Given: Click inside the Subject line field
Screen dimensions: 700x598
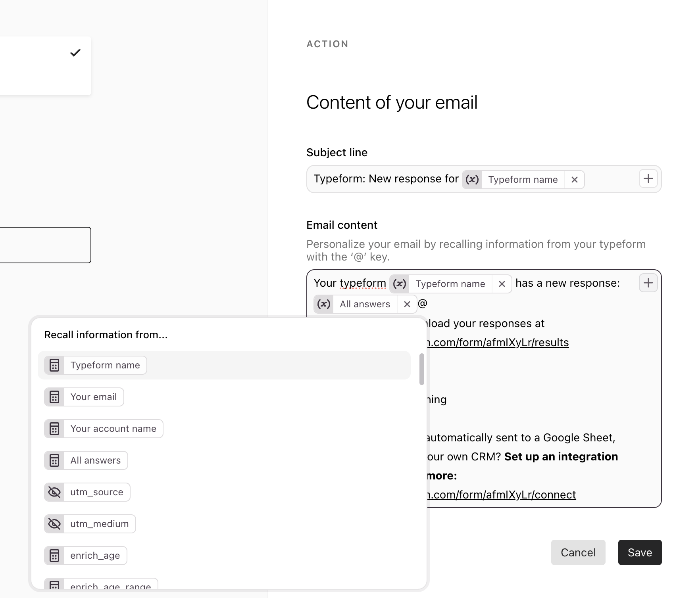Looking at the screenshot, I should pos(484,179).
